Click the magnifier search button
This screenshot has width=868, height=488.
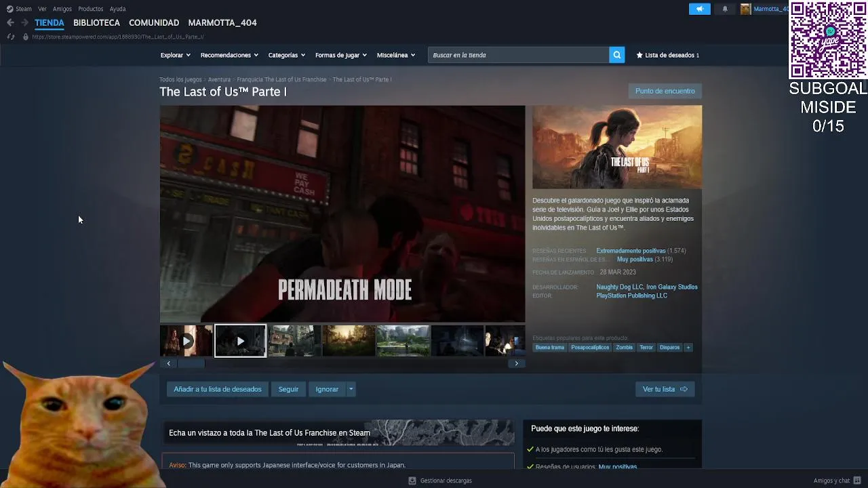tap(616, 55)
